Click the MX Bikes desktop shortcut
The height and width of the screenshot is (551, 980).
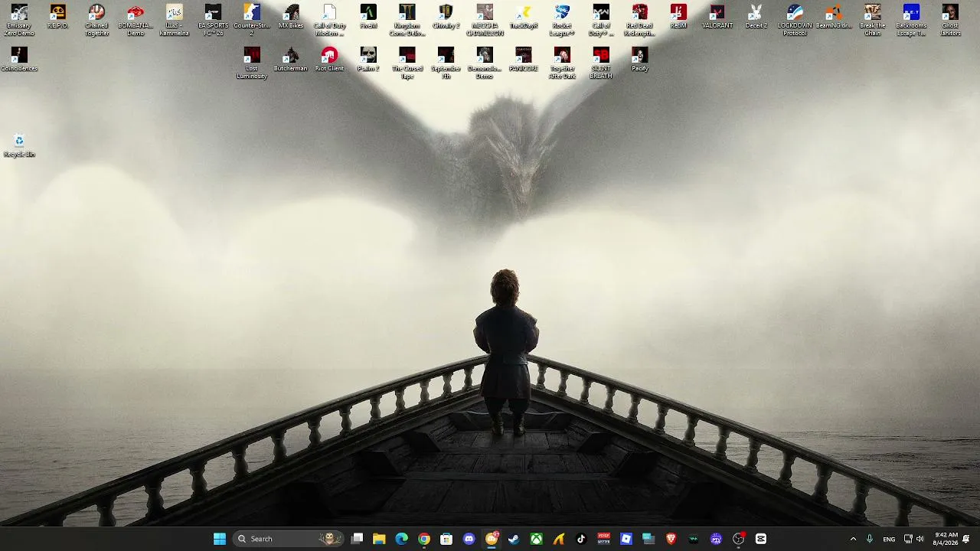coord(291,16)
